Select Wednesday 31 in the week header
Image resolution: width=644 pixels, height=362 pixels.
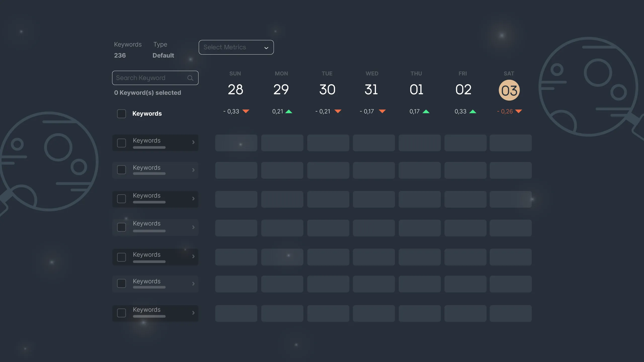coord(371,89)
